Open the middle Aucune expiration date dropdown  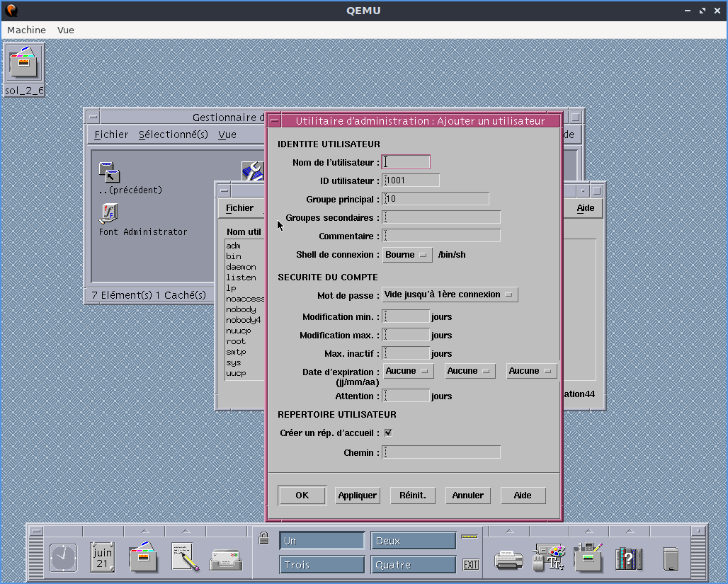[x=470, y=371]
